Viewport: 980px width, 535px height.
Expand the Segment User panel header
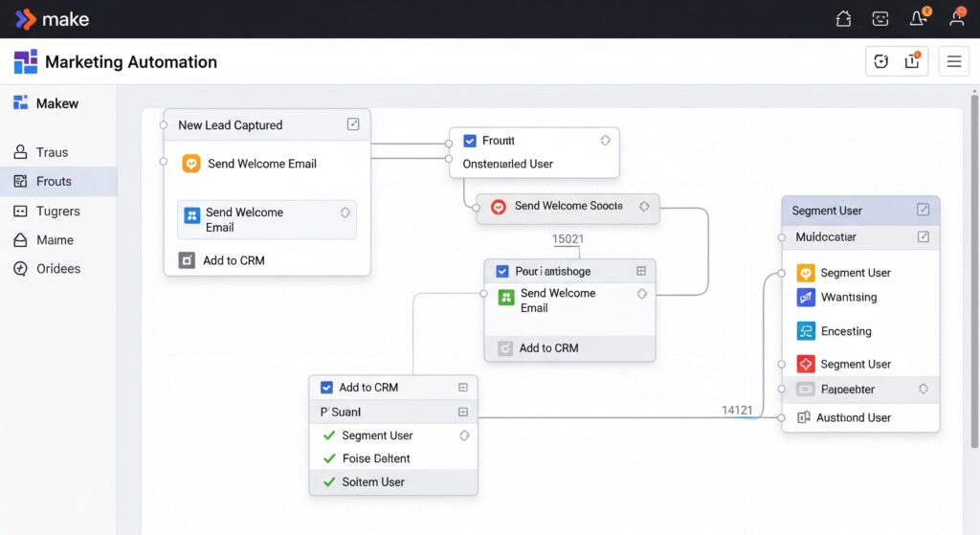[923, 210]
